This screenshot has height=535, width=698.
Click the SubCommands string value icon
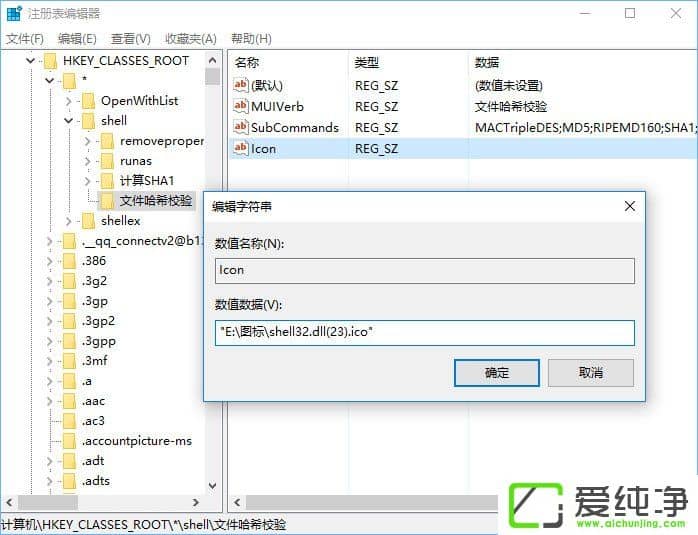(240, 127)
